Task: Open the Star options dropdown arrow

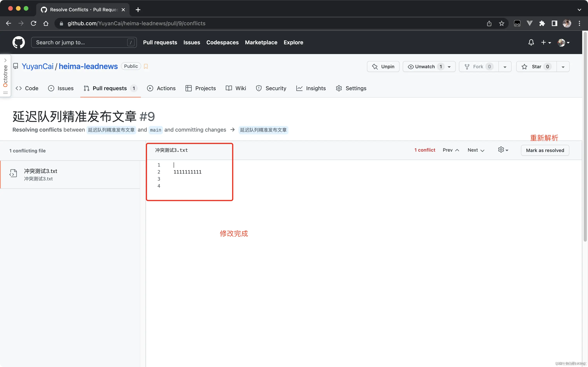Action: [563, 66]
